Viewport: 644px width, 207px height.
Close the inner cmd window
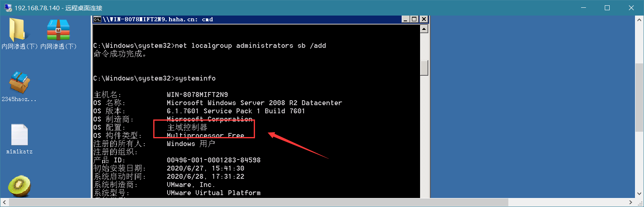point(424,19)
